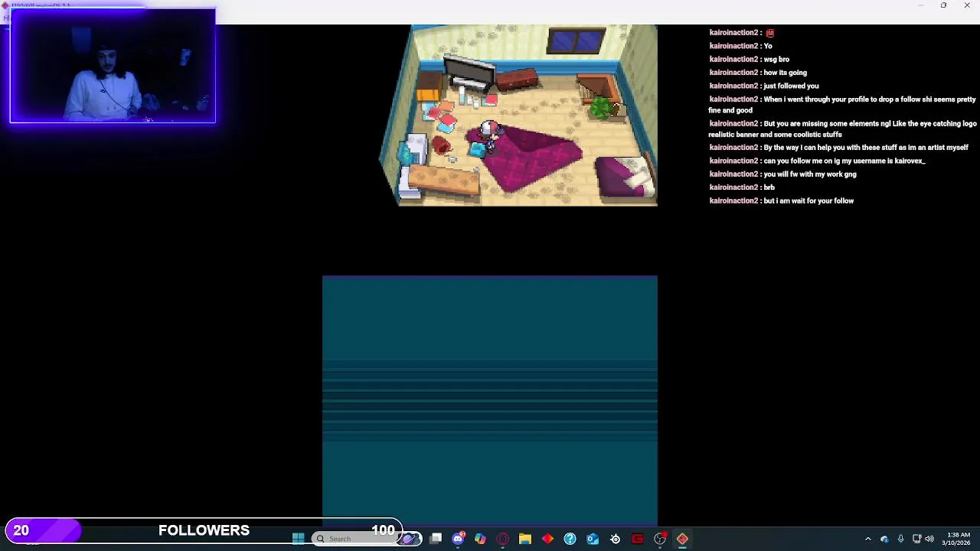The height and width of the screenshot is (551, 980).
Task: Click the chat message "how its going"
Action: click(x=785, y=73)
